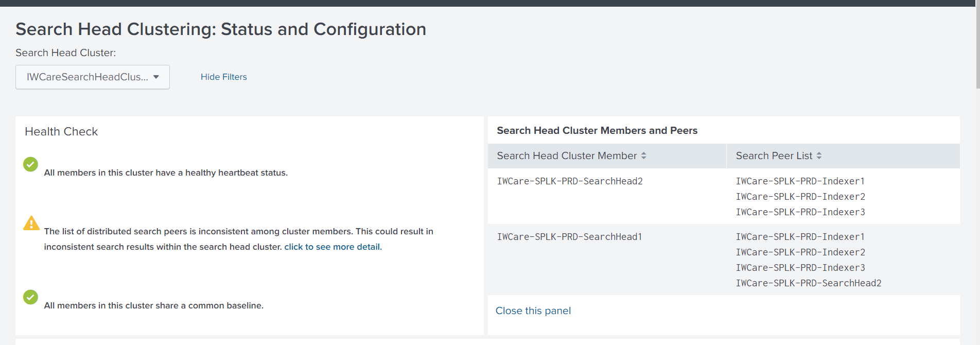Sort by Search Head Cluster Member column header
The width and height of the screenshot is (980, 345).
(x=566, y=156)
